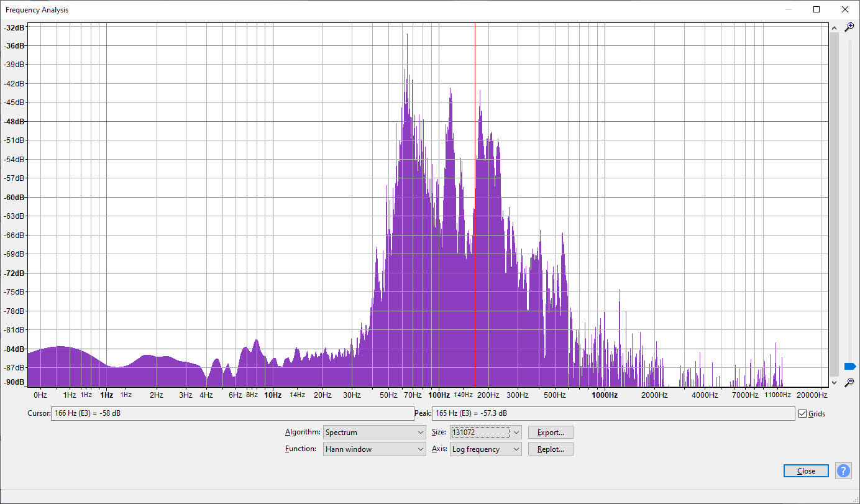Image resolution: width=860 pixels, height=504 pixels.
Task: Click the 0Hz label on frequency axis
Action: (x=40, y=395)
